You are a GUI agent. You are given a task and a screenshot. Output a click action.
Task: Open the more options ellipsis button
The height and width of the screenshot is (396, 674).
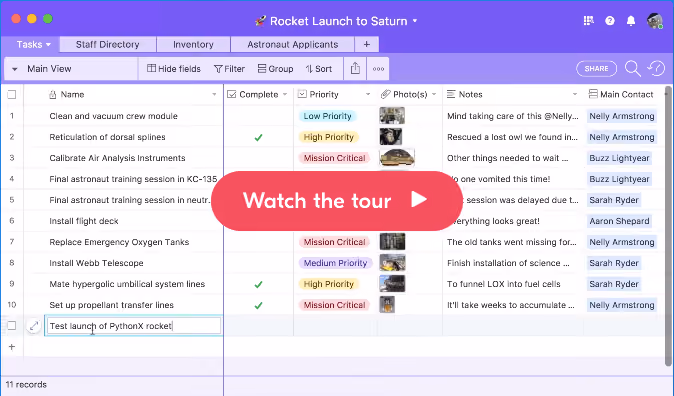[x=378, y=69]
